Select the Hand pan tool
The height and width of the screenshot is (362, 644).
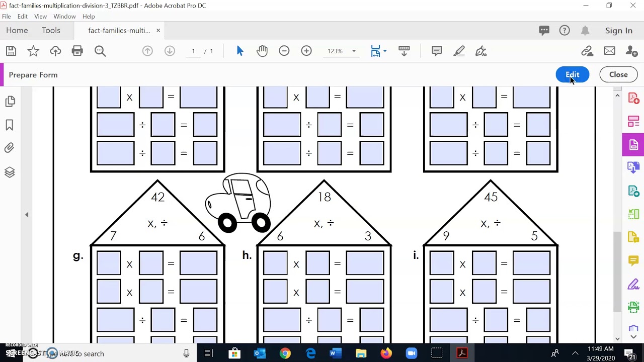tap(262, 51)
